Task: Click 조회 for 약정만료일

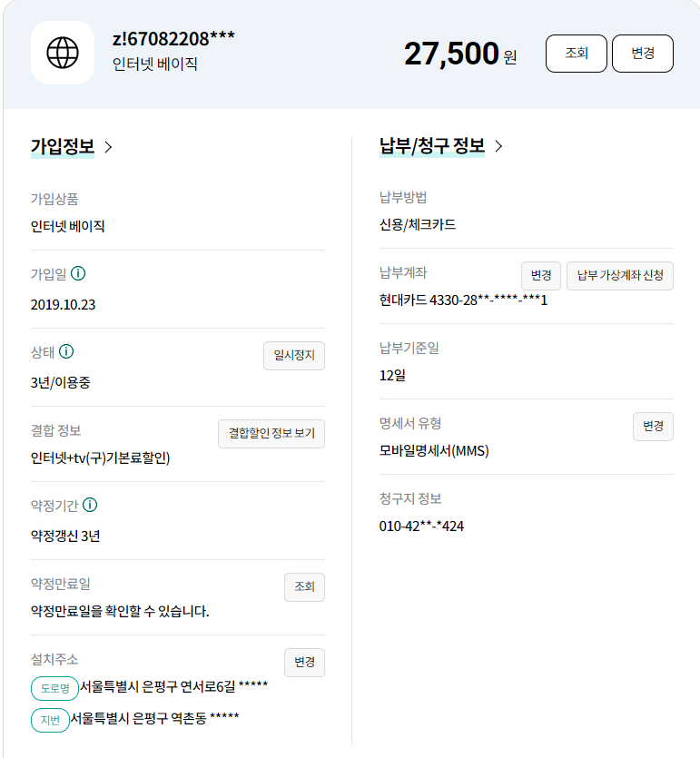Action: [x=304, y=587]
